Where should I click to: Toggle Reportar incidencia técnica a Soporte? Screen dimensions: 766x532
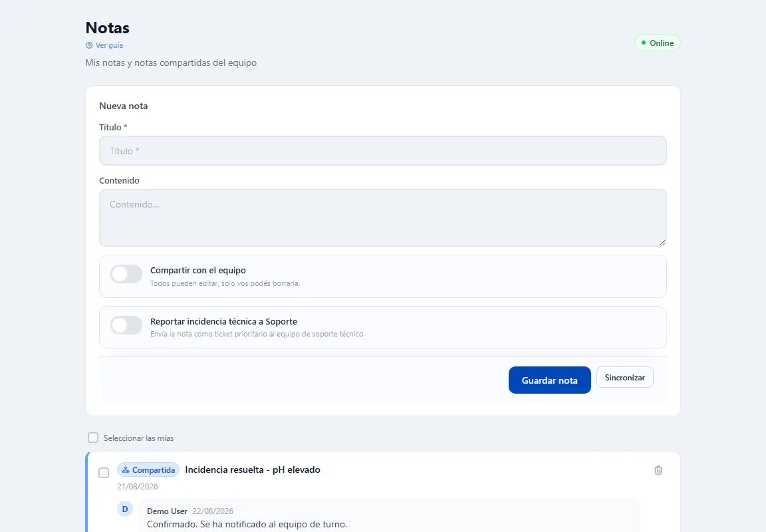coord(126,325)
